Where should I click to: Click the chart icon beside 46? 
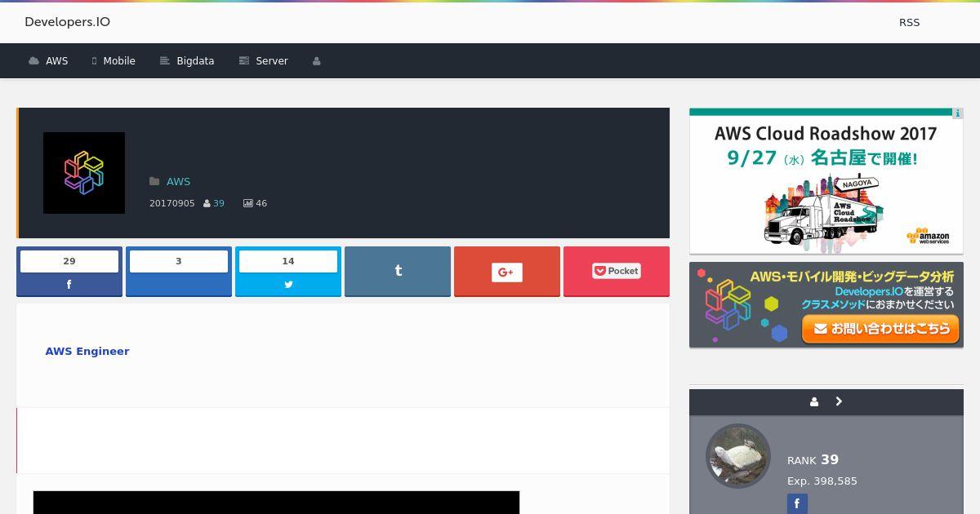pyautogui.click(x=247, y=203)
